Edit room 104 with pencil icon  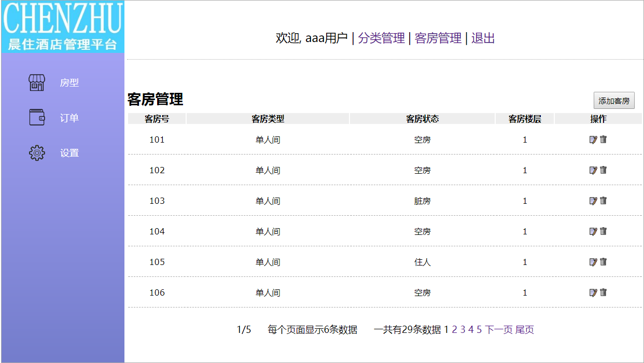tap(593, 231)
